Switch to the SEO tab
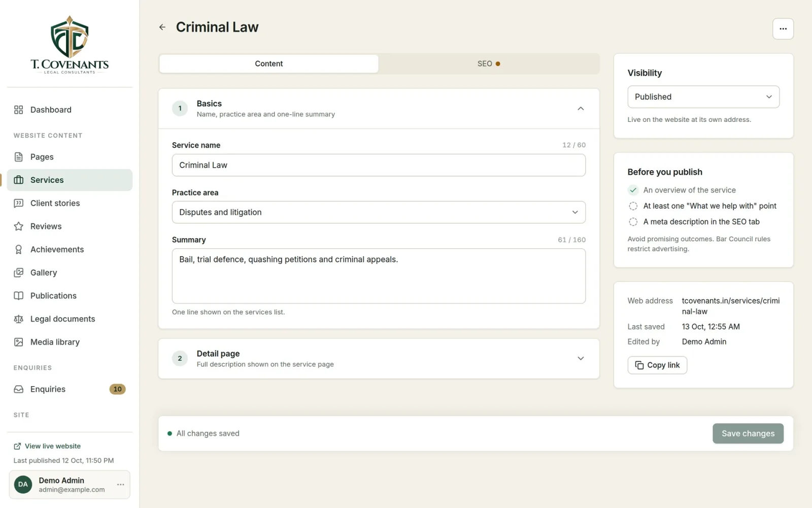 pos(489,64)
